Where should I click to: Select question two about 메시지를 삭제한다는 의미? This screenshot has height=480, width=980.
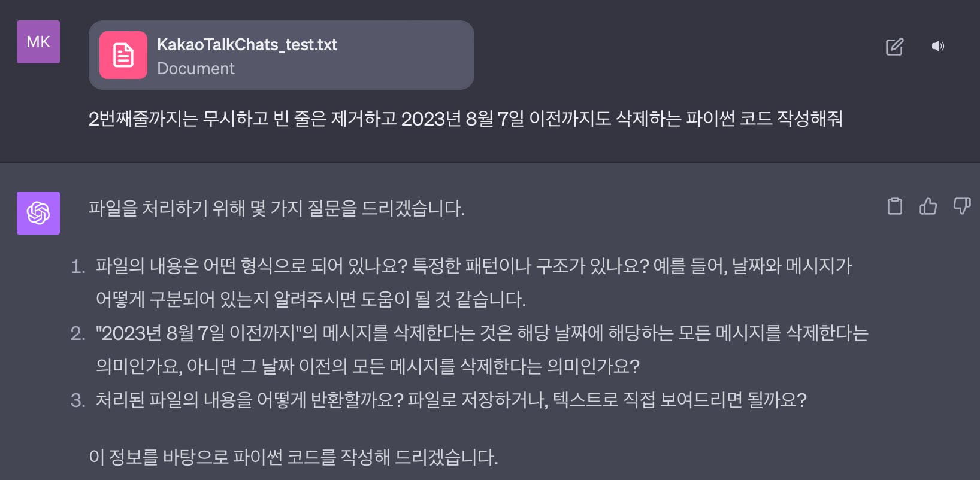(x=482, y=350)
